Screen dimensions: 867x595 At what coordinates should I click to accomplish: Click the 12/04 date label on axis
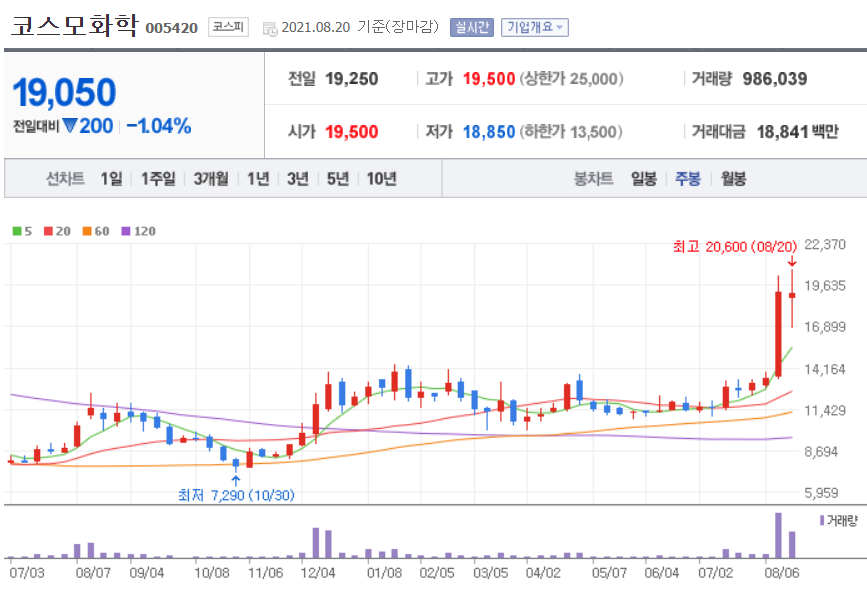tap(318, 572)
